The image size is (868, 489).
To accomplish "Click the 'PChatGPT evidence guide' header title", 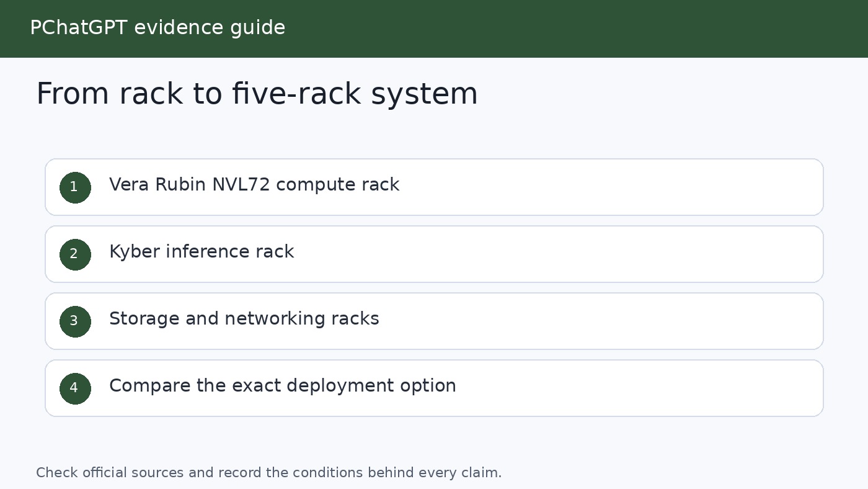I will [x=157, y=28].
